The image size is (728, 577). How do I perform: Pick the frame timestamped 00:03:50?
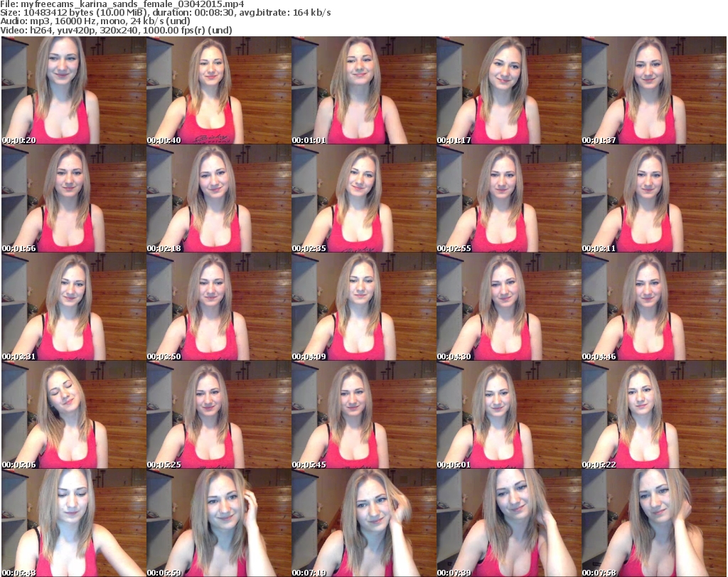coord(219,307)
